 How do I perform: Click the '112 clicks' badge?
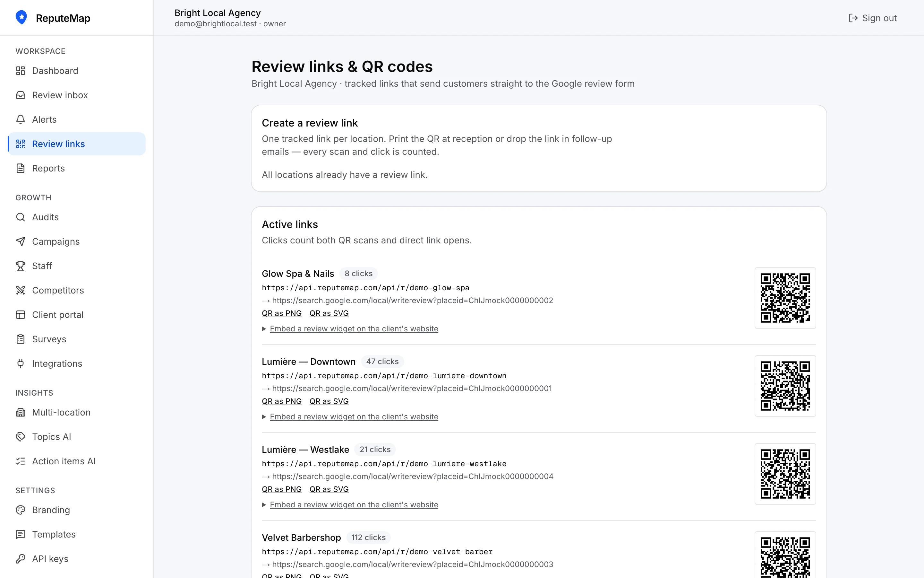click(x=368, y=538)
